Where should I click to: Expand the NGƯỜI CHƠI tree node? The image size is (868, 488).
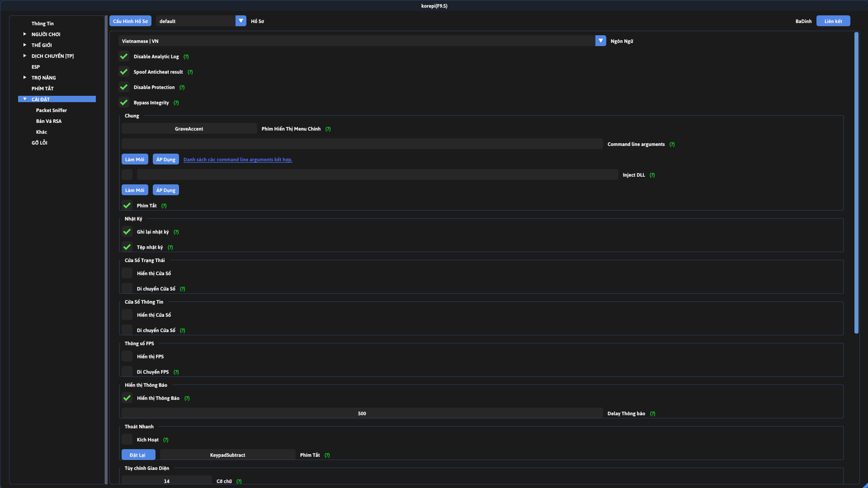coord(25,34)
